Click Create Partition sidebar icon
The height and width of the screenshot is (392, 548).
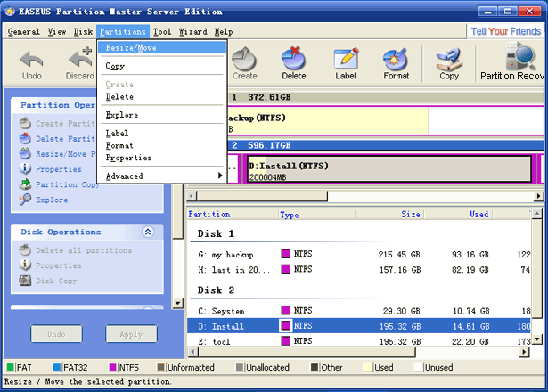click(x=25, y=123)
